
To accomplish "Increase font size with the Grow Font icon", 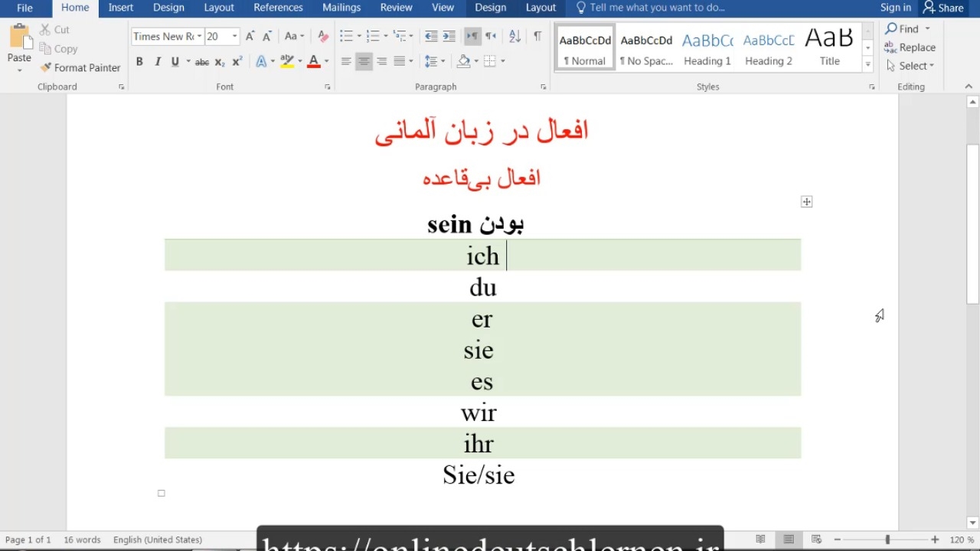I will (x=250, y=36).
